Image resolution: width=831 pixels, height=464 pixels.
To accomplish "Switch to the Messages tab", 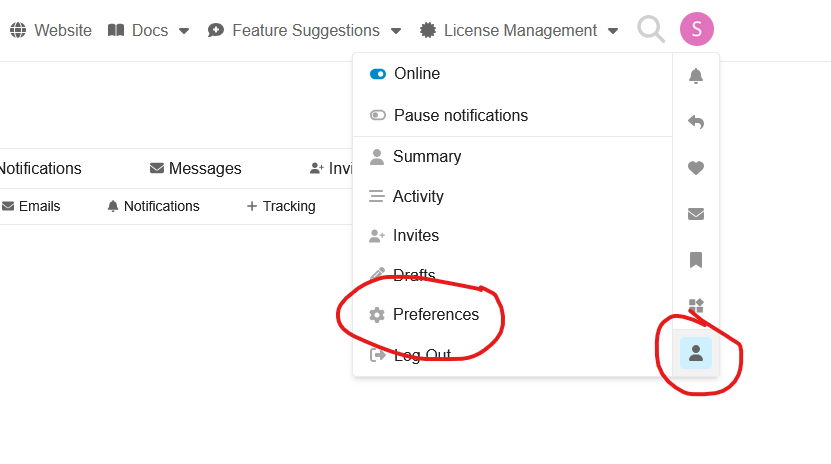I will click(196, 169).
